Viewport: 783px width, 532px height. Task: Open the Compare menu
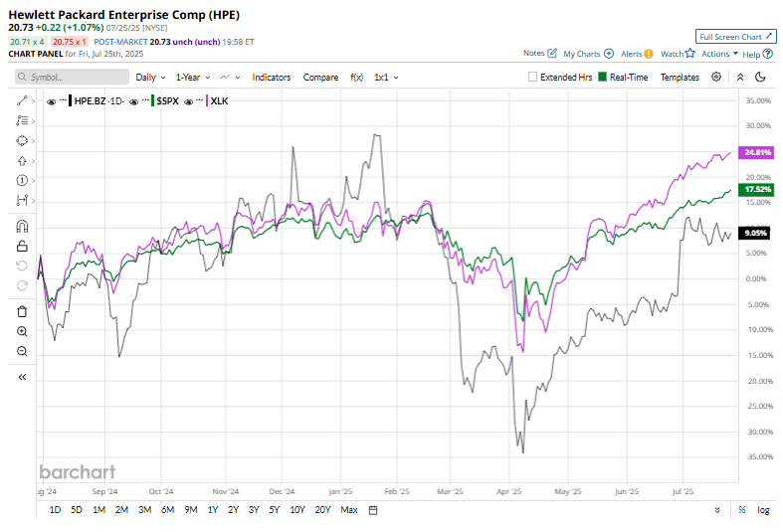320,78
